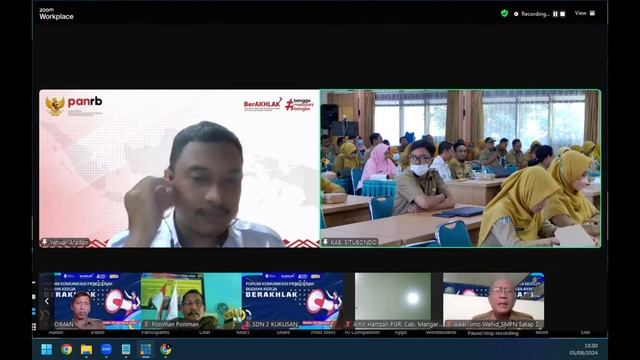Select the Poniman Poniman thumbnail

pos(191,301)
